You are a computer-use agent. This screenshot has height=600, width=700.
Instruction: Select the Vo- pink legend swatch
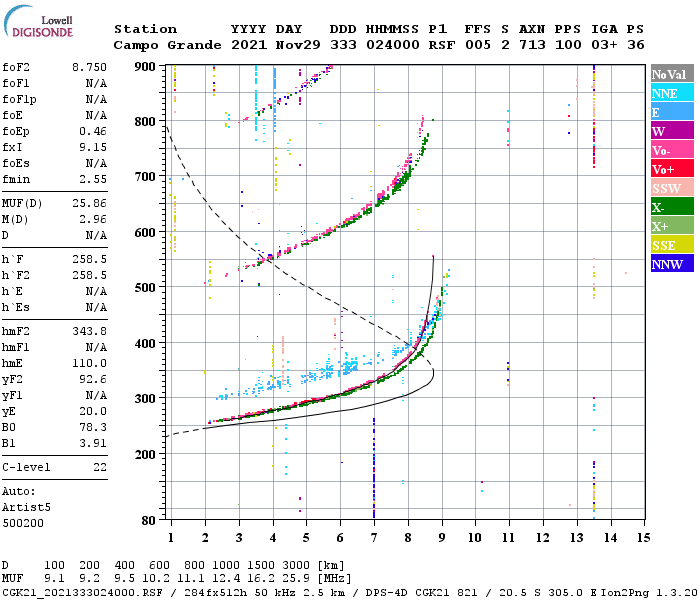[672, 150]
